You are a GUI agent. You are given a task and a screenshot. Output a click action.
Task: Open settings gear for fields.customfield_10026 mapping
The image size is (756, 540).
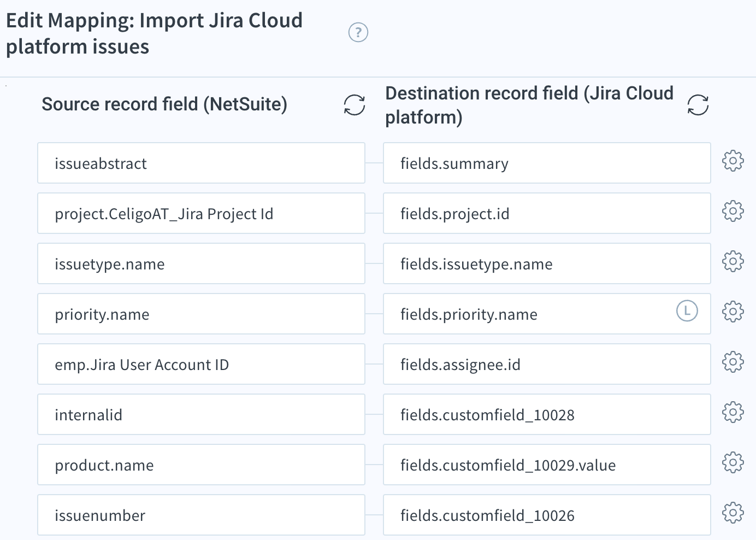[x=733, y=513]
